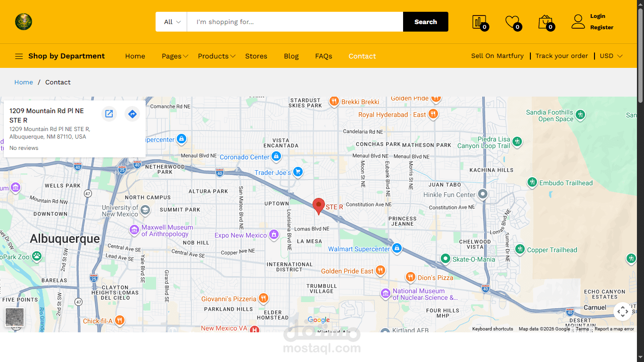Screen dimensions: 644x362
Task: Click the Hinkle Fun Center marker
Action: tap(483, 194)
